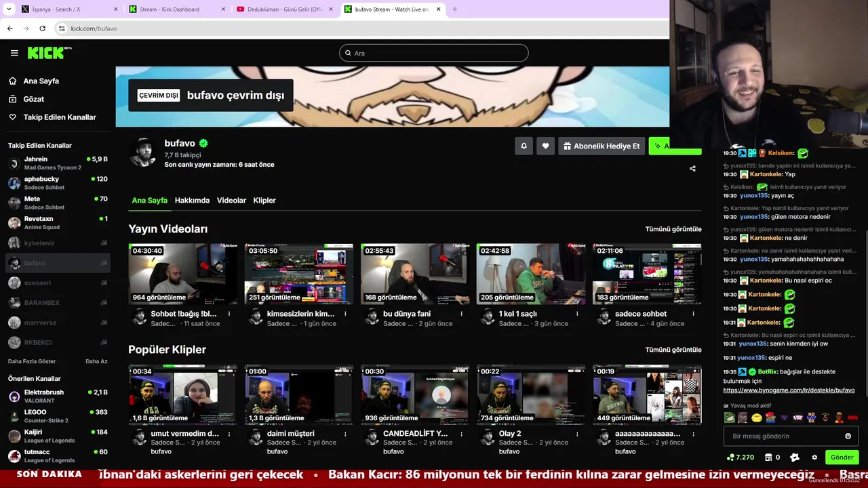Screen dimensions: 868x488
Task: Open the Olay 2 clip thumbnail
Action: pos(531,394)
